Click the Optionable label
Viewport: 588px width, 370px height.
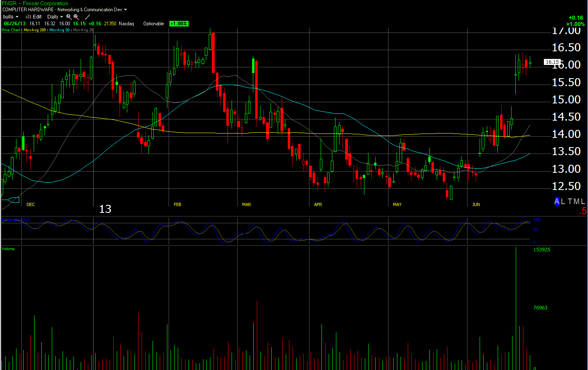[154, 24]
